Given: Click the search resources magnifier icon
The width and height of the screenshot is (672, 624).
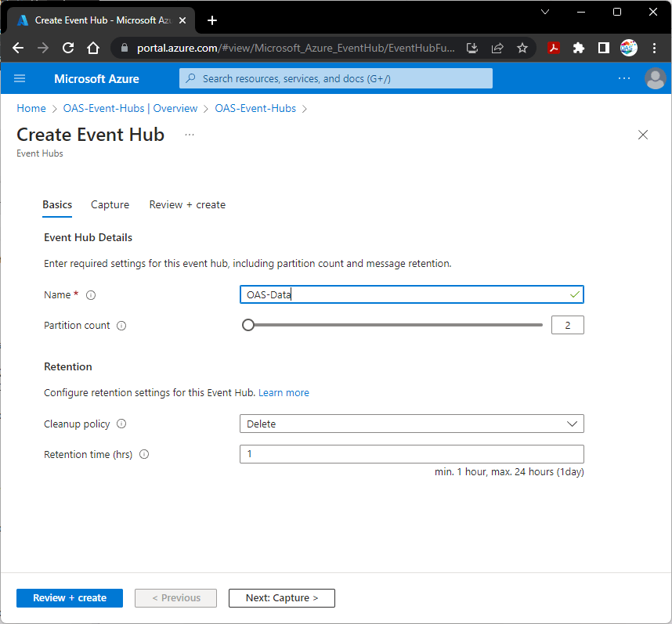Looking at the screenshot, I should pyautogui.click(x=190, y=78).
